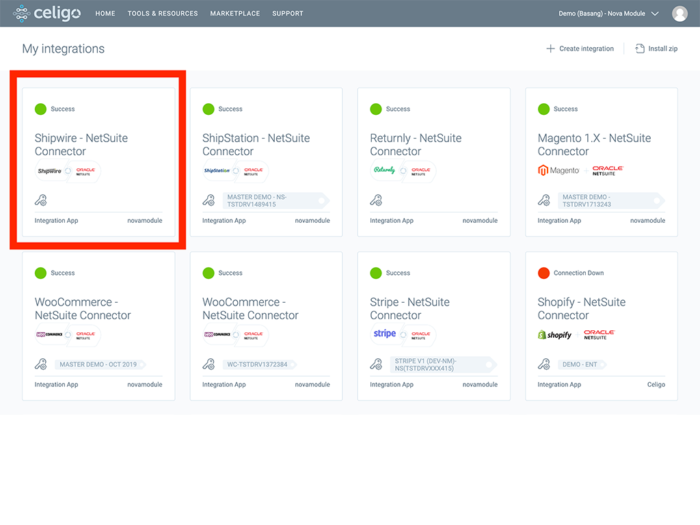Viewport: 700px width, 525px height.
Task: Expand the Demo (Basang) - Nova Module account dropdown
Action: 608,13
